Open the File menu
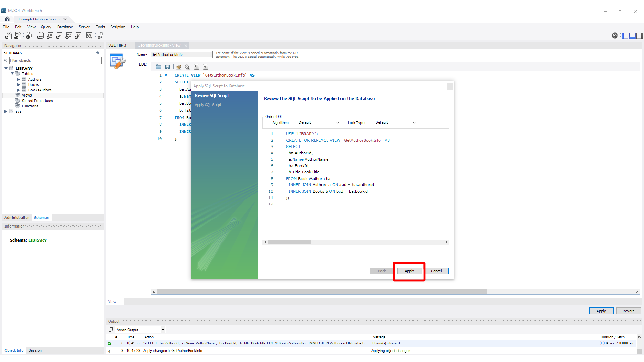Screen dimensions: 644x362 [6, 27]
